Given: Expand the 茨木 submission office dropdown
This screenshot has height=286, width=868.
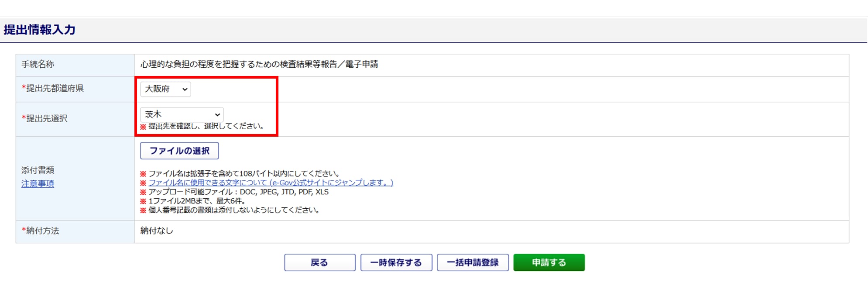Looking at the screenshot, I should 182,114.
